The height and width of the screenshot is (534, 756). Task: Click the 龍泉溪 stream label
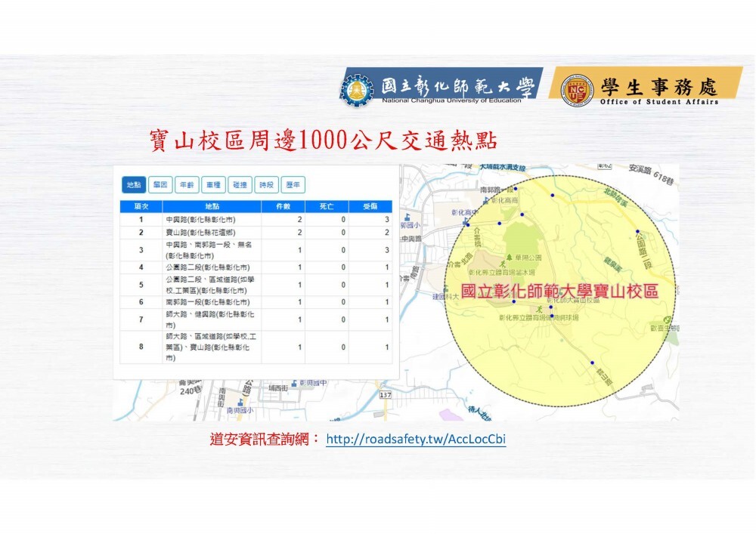(x=614, y=264)
